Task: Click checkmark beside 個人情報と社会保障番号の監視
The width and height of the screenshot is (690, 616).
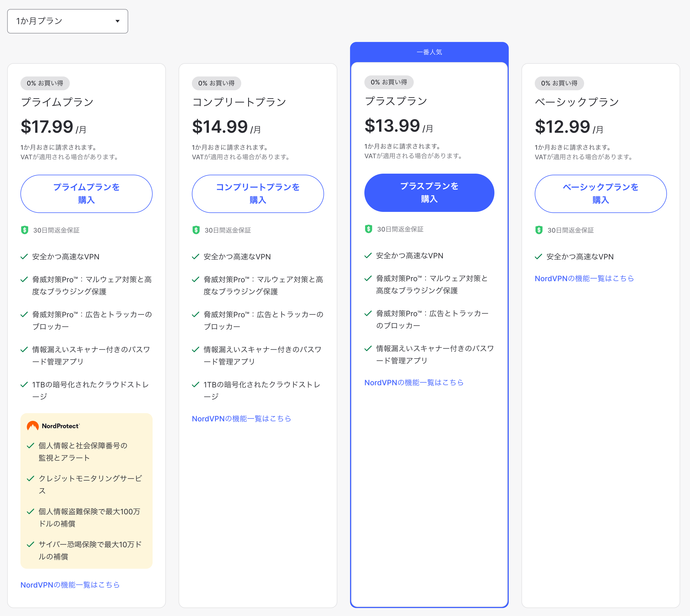Action: (x=31, y=446)
